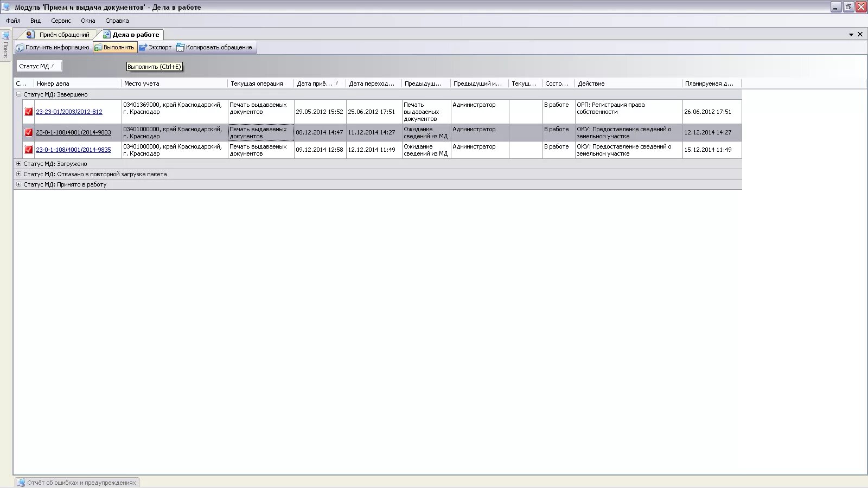Expand the Статус МД: Загружено group
Image resolution: width=868 pixels, height=488 pixels.
18,164
